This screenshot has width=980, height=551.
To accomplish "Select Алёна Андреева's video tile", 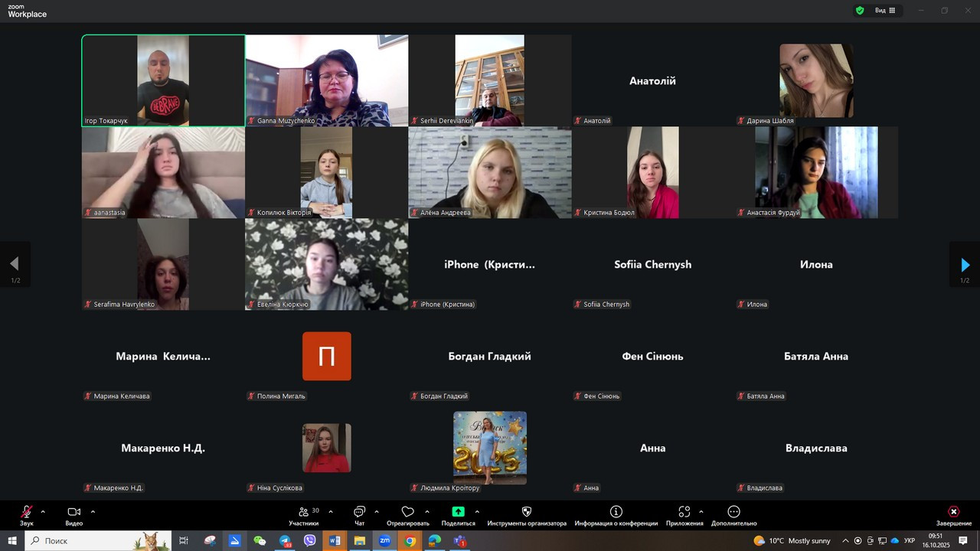I will [x=490, y=172].
